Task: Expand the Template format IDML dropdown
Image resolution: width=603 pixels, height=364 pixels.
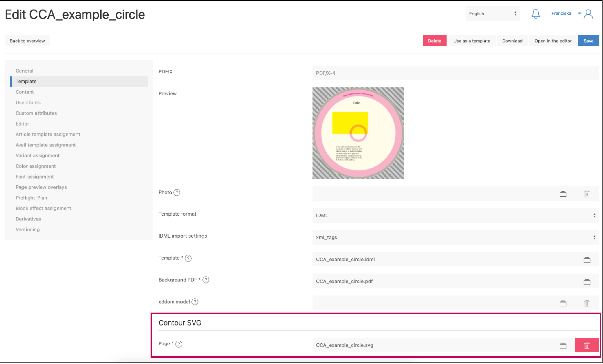Action: tap(455, 216)
